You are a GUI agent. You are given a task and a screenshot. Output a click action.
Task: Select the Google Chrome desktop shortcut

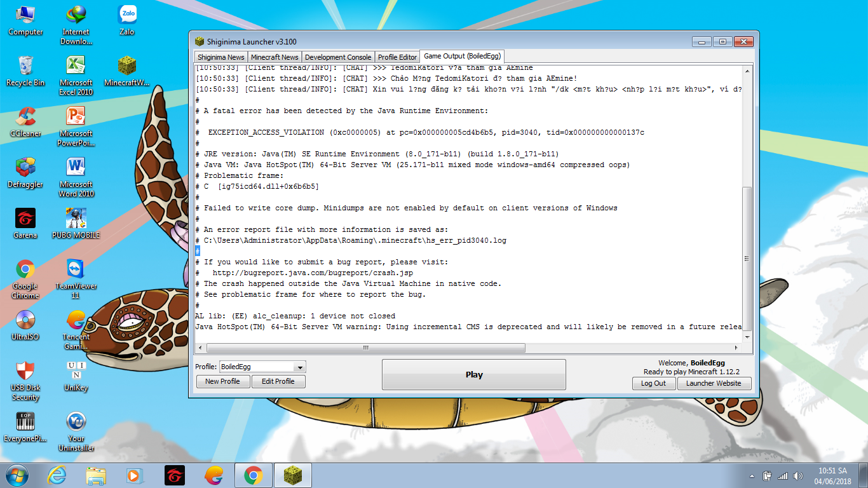coord(25,279)
